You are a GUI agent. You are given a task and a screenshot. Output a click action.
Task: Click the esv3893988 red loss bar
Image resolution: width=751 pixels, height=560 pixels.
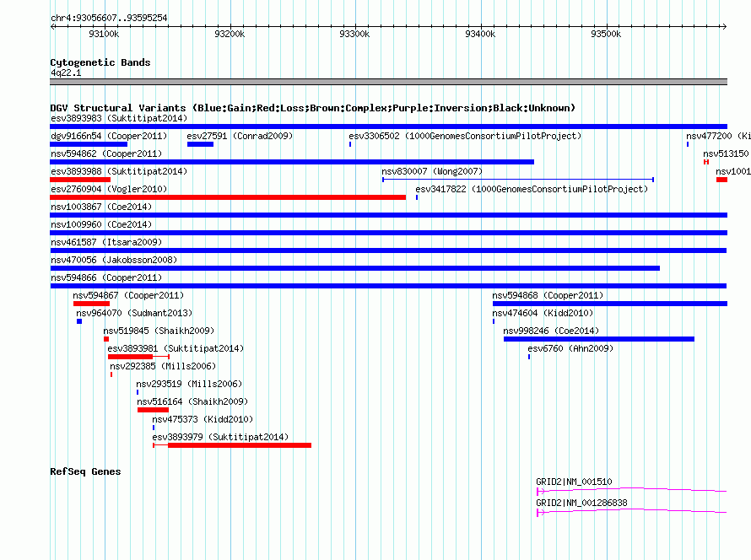pyautogui.click(x=80, y=180)
